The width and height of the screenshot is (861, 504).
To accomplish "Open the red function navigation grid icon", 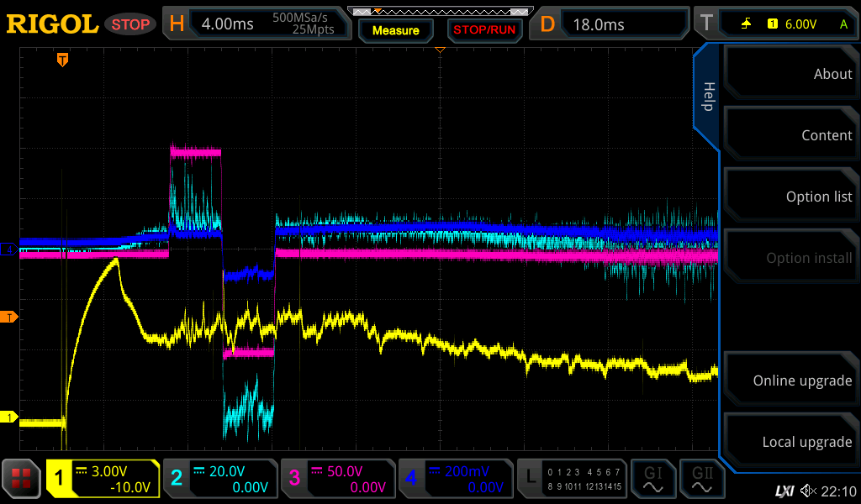I will (x=22, y=480).
